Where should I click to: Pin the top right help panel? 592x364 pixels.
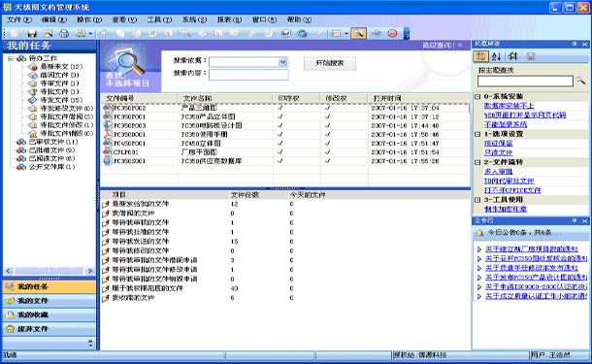tap(575, 44)
